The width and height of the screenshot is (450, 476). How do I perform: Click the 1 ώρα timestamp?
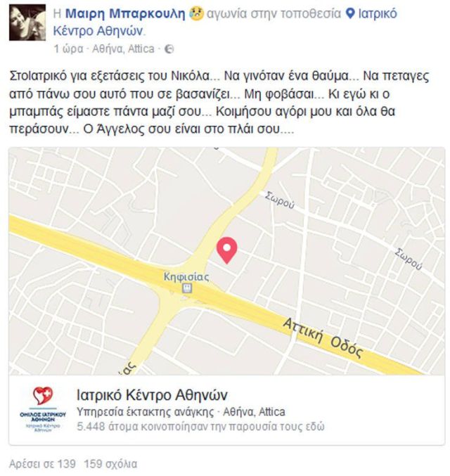coord(68,49)
